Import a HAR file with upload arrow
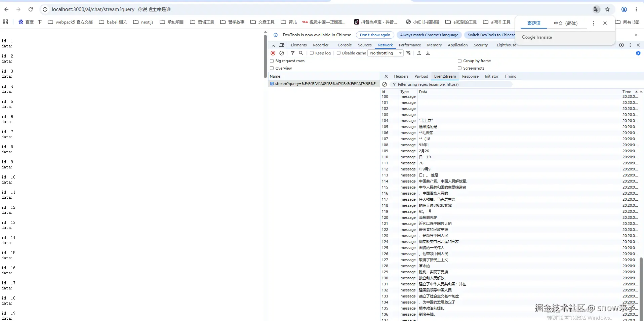 click(419, 53)
